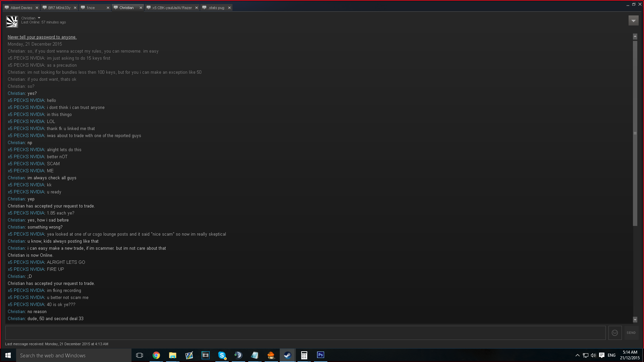Open the emoticon picker button
The height and width of the screenshot is (362, 644).
click(x=615, y=333)
